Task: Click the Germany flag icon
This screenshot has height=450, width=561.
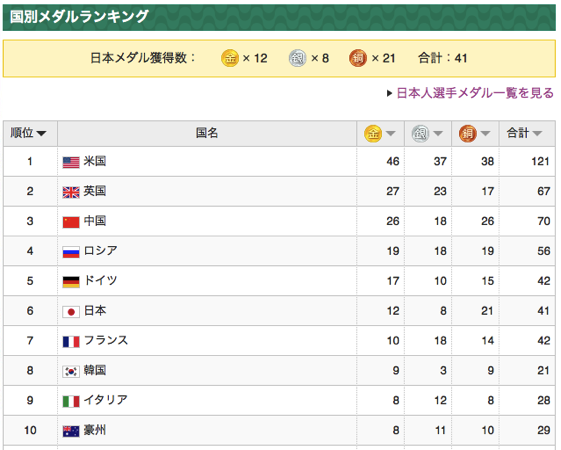Action: [71, 282]
